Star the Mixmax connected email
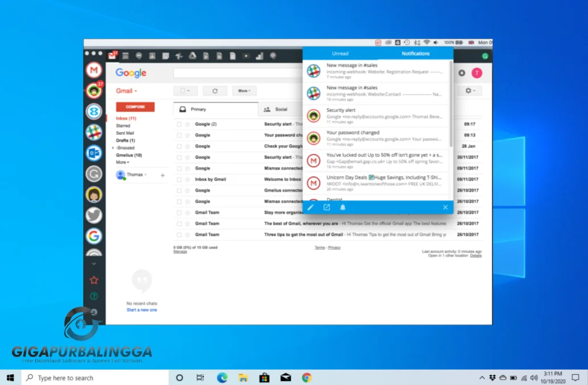588x385 pixels. (187, 168)
